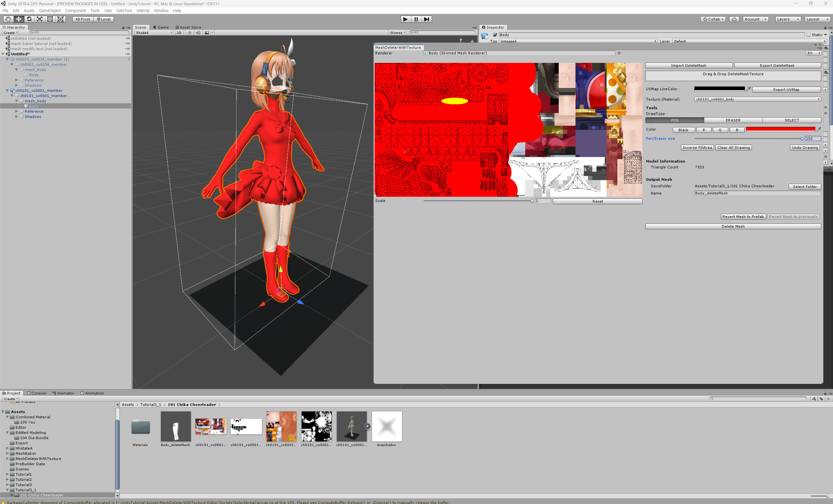This screenshot has width=833, height=504.
Task: Select the Rect Transform tool
Action: pos(50,19)
